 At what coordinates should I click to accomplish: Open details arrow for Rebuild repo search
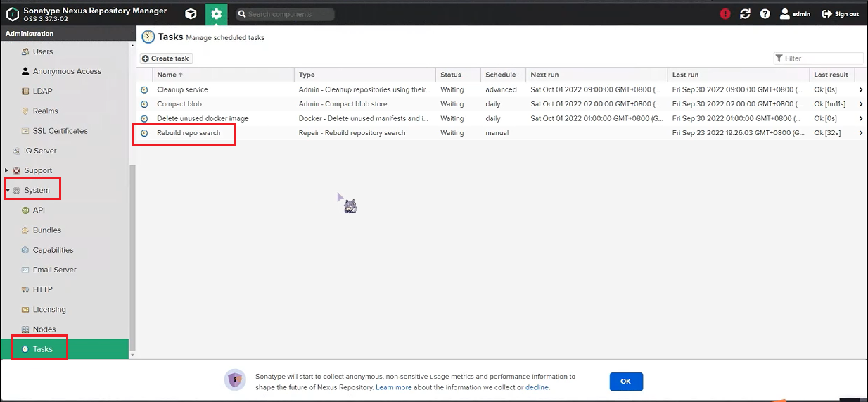(861, 133)
